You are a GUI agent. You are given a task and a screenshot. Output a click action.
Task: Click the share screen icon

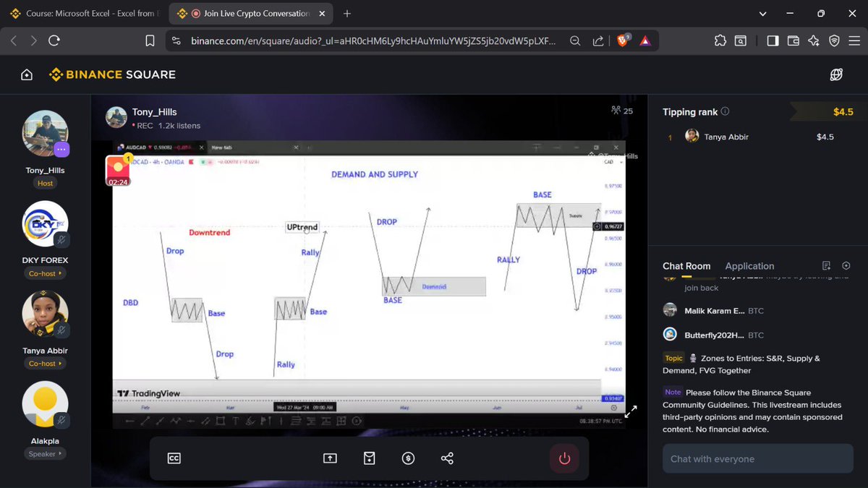[330, 458]
